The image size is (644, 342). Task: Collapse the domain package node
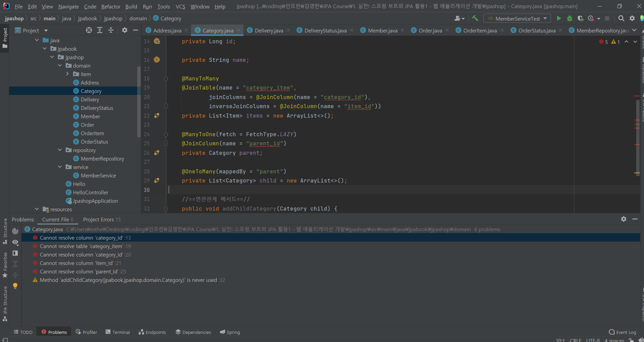[60, 66]
